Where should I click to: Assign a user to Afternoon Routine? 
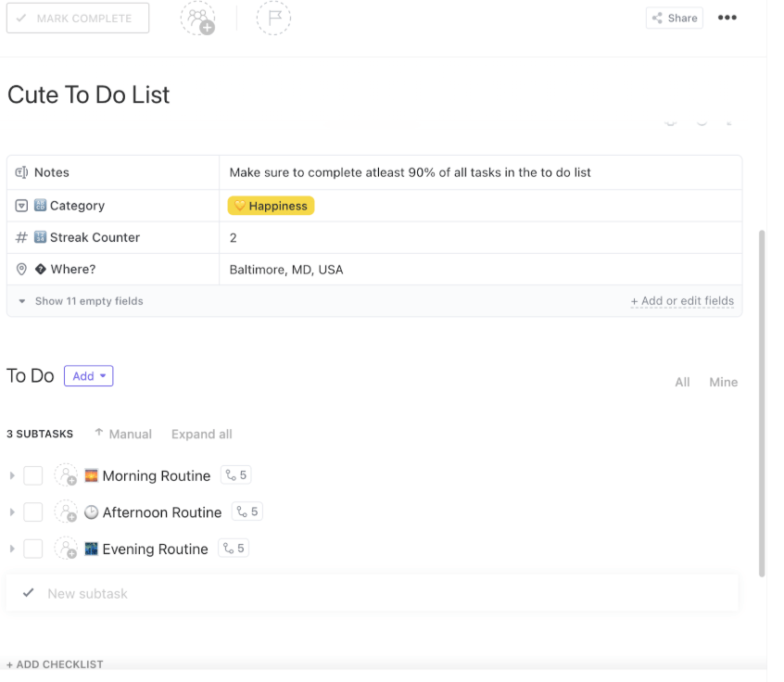[x=66, y=511]
